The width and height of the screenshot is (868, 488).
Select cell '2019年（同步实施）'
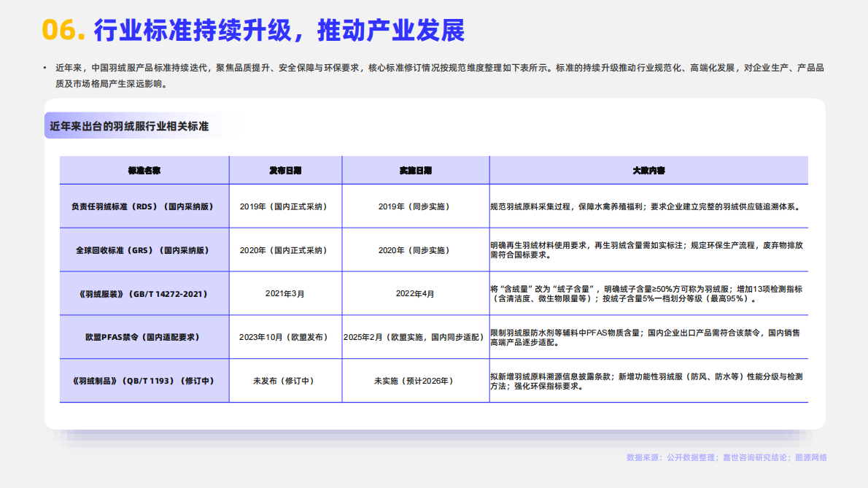(x=416, y=206)
